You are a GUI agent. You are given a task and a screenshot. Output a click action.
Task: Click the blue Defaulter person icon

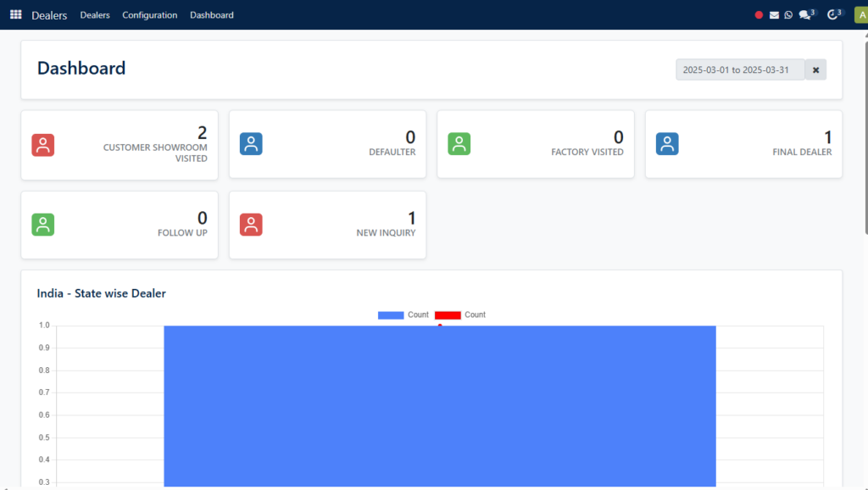(251, 144)
